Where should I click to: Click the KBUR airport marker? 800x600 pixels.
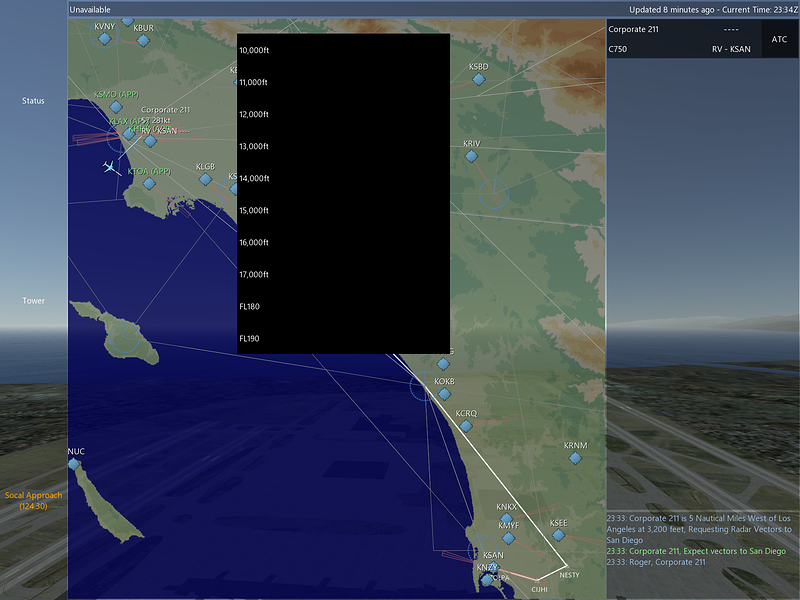coord(143,40)
